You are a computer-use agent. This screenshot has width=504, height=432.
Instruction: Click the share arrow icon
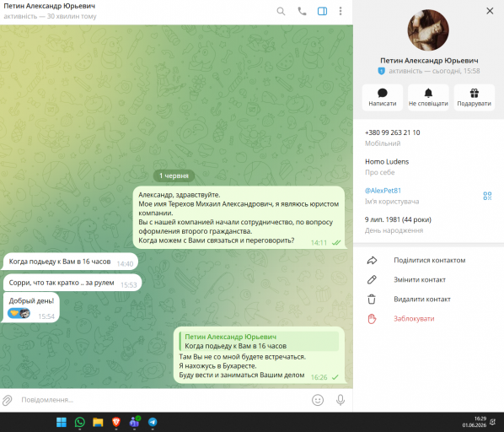[x=372, y=260]
